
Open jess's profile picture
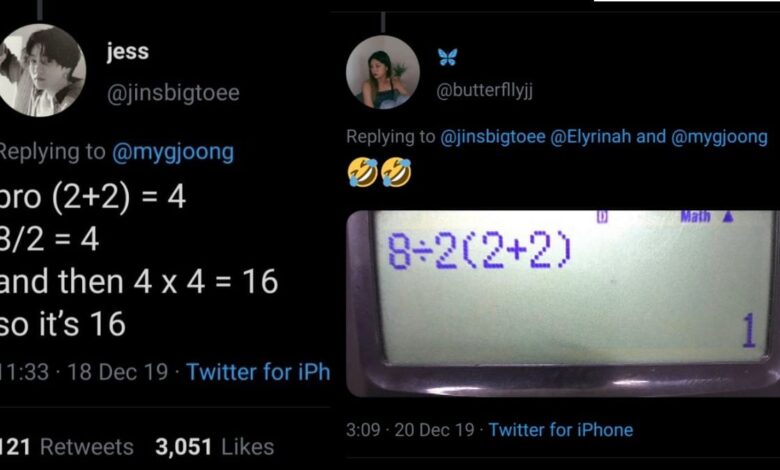pos(41,70)
